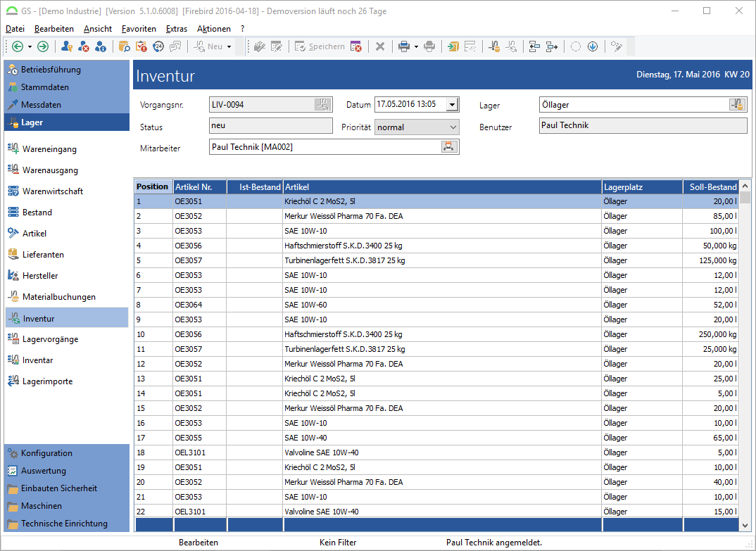Sort by the Soll-Bestand column header
The image size is (756, 551).
pos(711,187)
